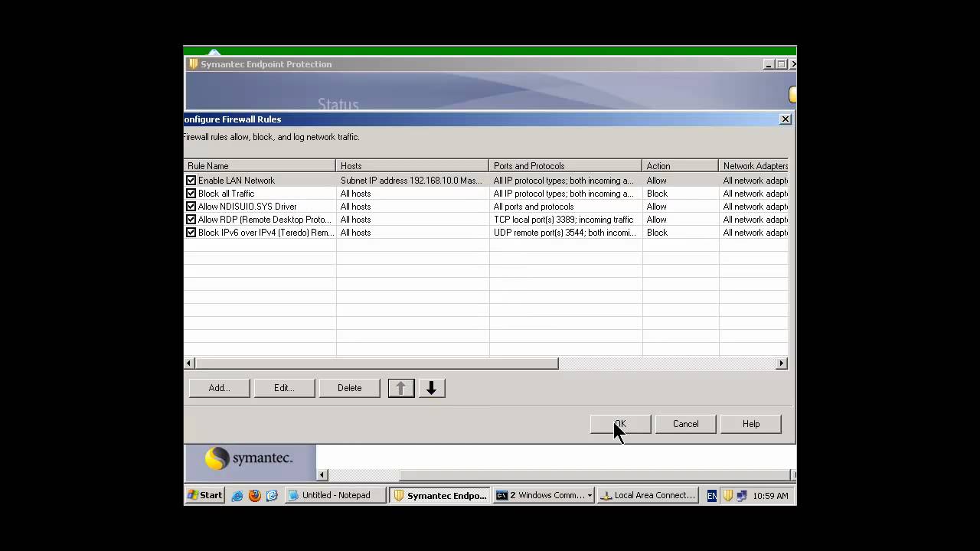Screen dimensions: 980x551
Task: Launch Internet Explorer from quick launch
Action: [237, 496]
